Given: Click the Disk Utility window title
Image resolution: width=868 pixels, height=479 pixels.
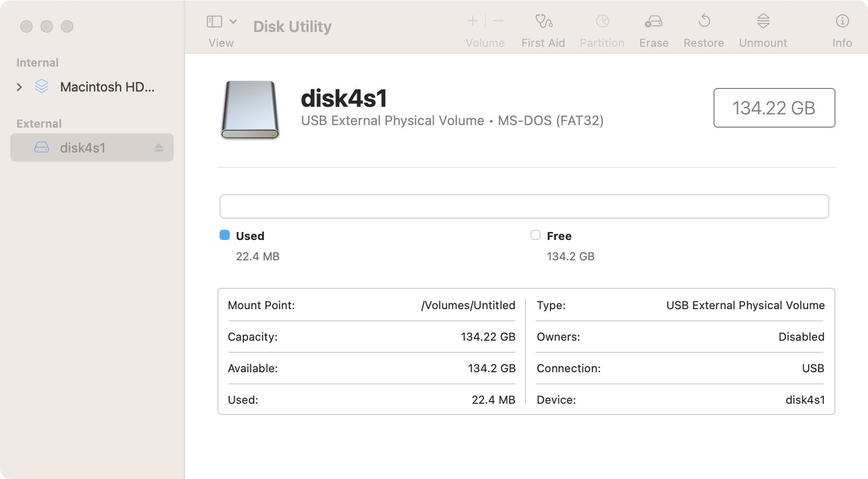Looking at the screenshot, I should tap(292, 26).
